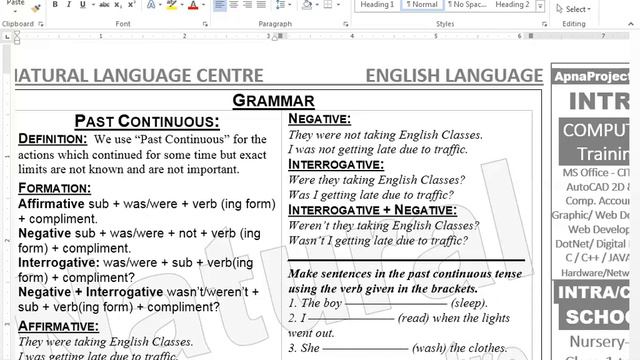Toggle Align Left alignment

pyautogui.click(x=220, y=4)
